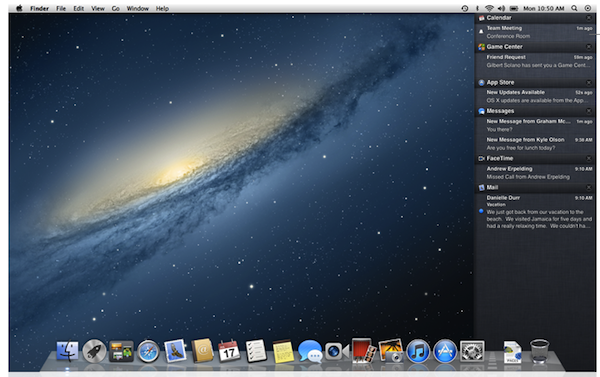Open Spotlight search magnifier
The width and height of the screenshot is (600, 377).
point(574,8)
